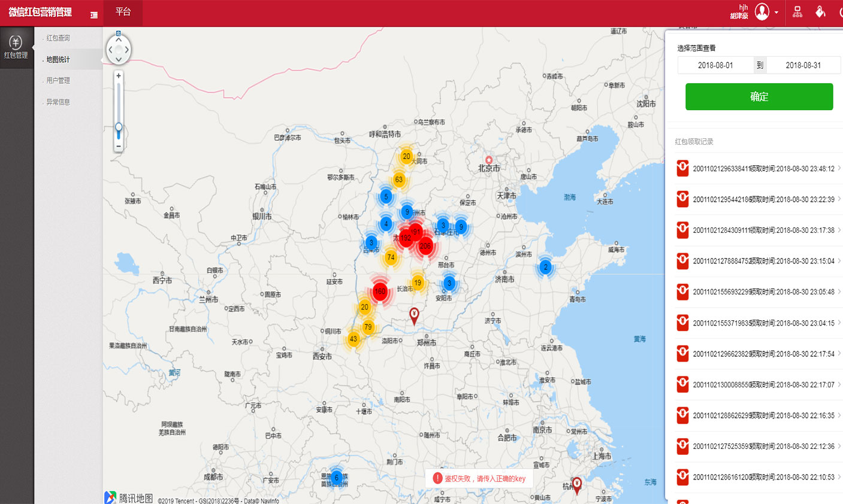The width and height of the screenshot is (843, 504).
Task: Open the organization structure icon
Action: (x=797, y=12)
